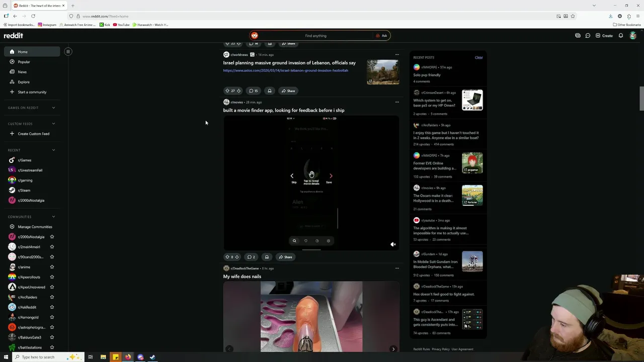Image resolution: width=644 pixels, height=362 pixels.
Task: Collapse the Recent section
Action: [x=53, y=150]
